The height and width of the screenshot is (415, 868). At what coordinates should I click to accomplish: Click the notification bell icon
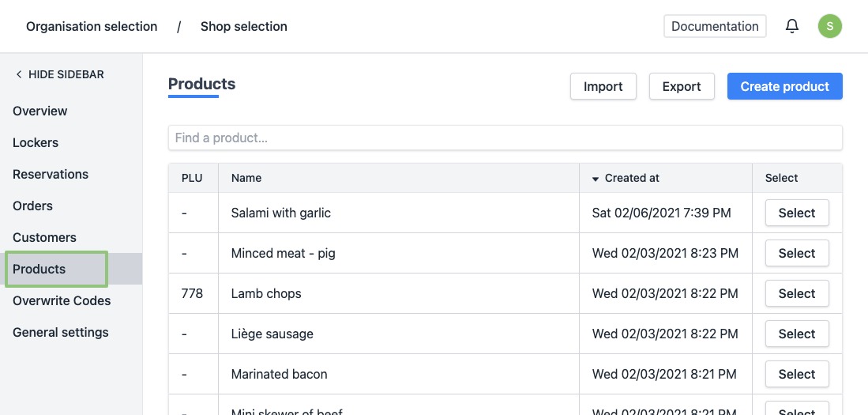pyautogui.click(x=792, y=26)
